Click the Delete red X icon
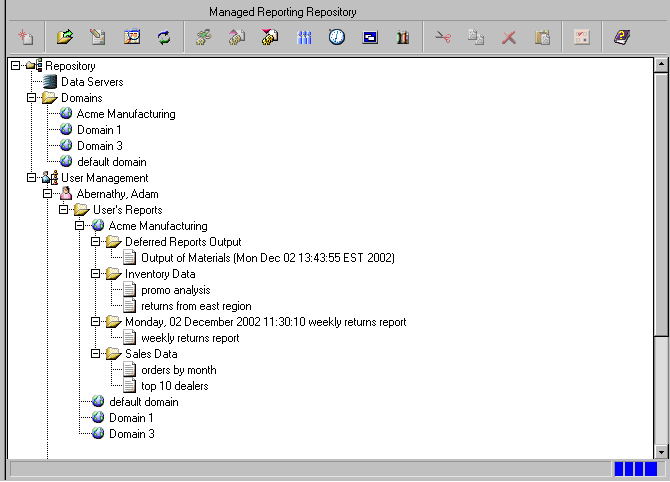670x482 pixels. click(508, 37)
